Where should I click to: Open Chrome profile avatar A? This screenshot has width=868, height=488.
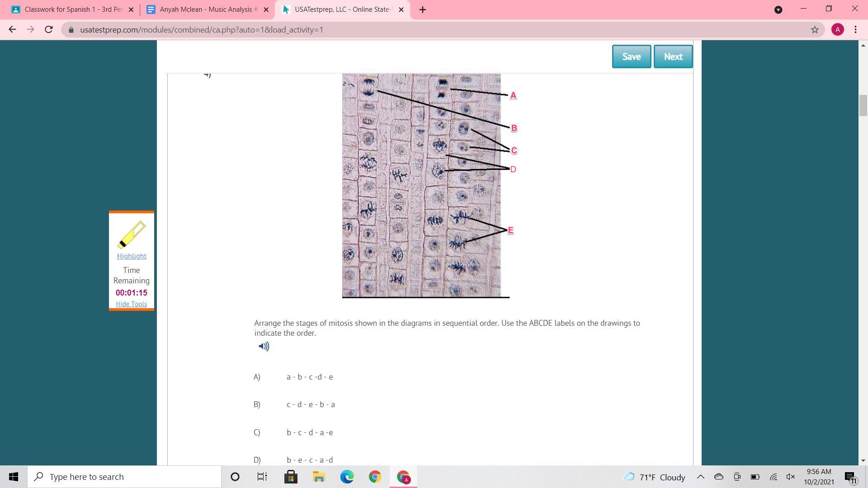point(837,30)
